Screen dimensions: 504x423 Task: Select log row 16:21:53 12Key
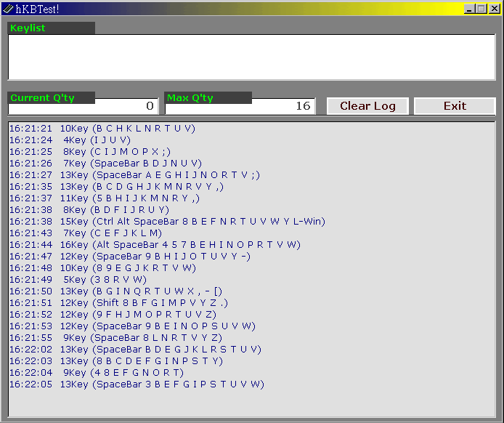pos(132,326)
